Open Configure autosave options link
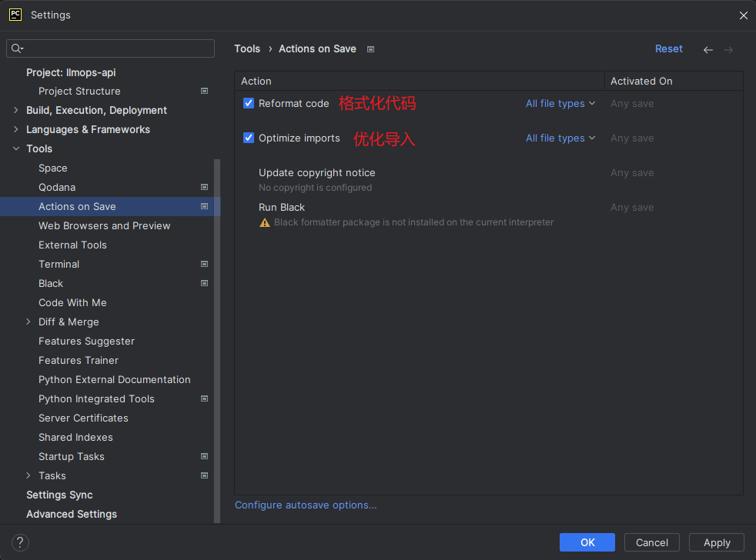Image resolution: width=756 pixels, height=560 pixels. (x=306, y=505)
